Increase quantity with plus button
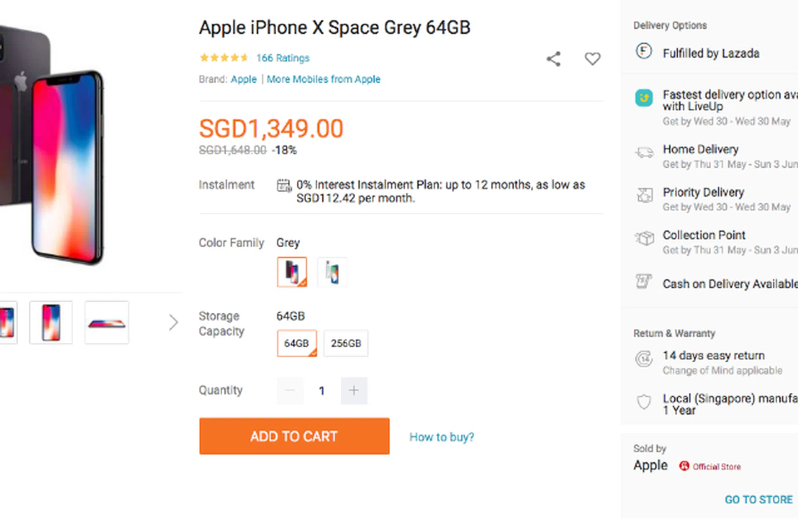 (354, 391)
